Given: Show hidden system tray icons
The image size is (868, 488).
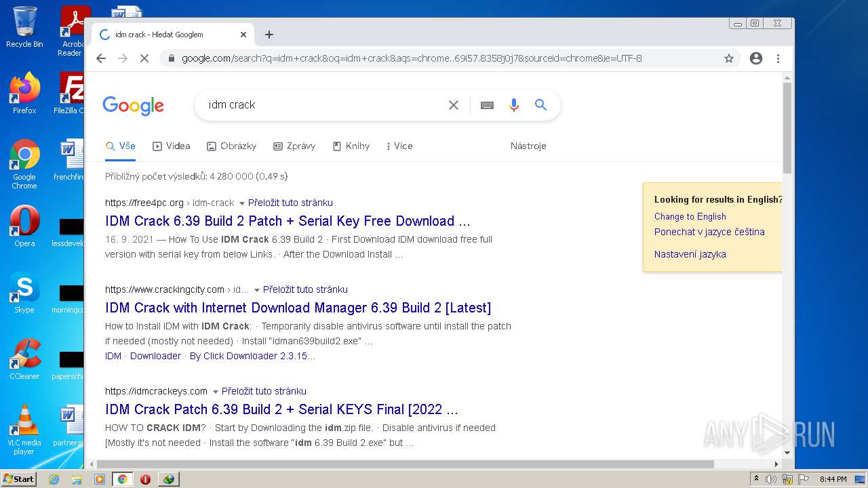Looking at the screenshot, I should pos(756,479).
